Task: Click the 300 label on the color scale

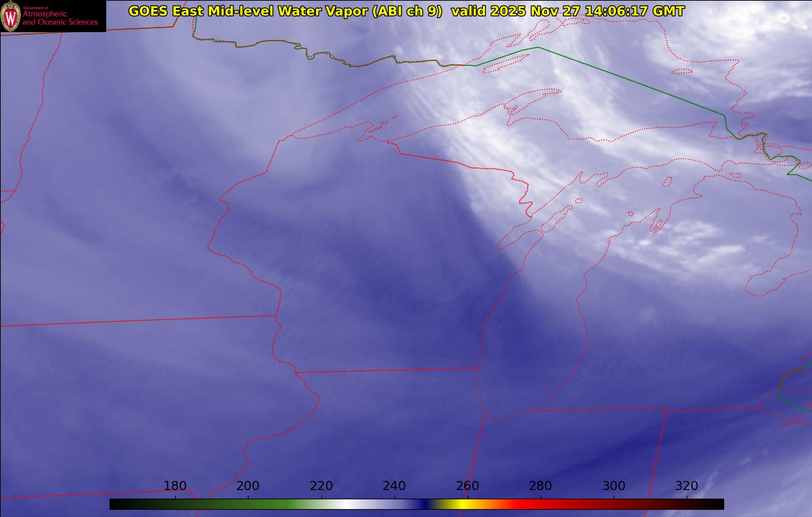Action: coord(614,486)
